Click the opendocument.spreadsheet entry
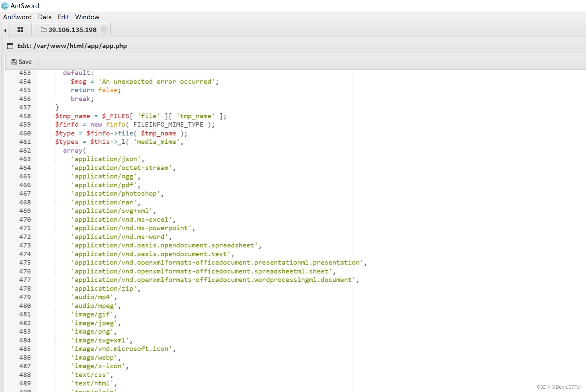Viewport: 586px width, 392px height. pos(164,245)
